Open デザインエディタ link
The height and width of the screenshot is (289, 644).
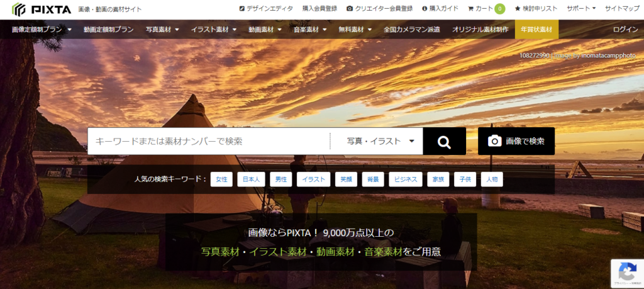click(x=266, y=9)
